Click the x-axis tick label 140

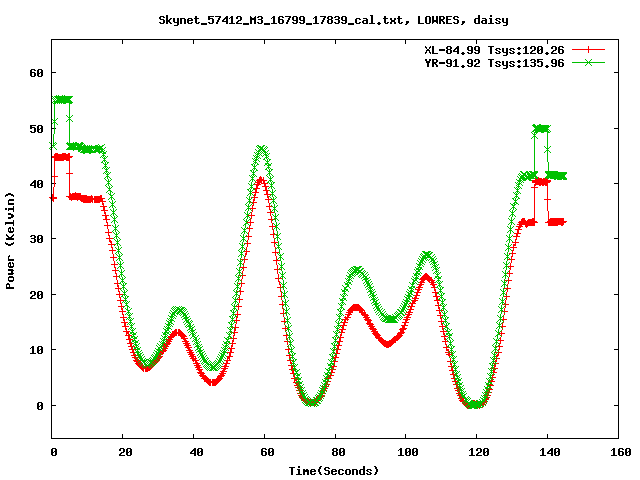click(x=550, y=452)
